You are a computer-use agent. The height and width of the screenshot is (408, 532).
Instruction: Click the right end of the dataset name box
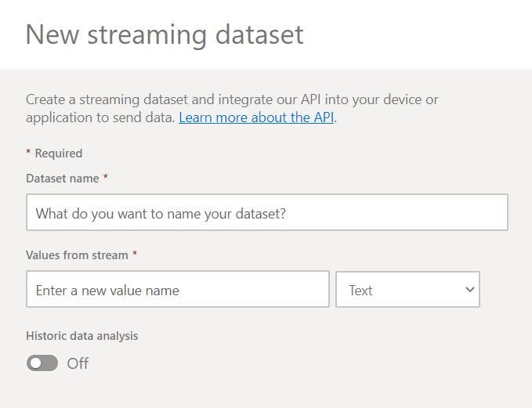(494, 212)
